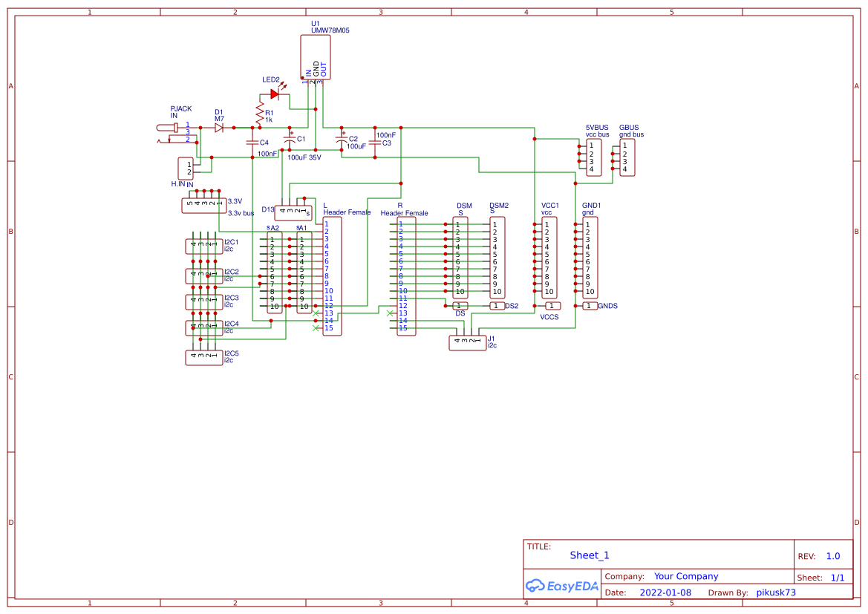
Task: Click the I2C3 connector
Action: 204,302
